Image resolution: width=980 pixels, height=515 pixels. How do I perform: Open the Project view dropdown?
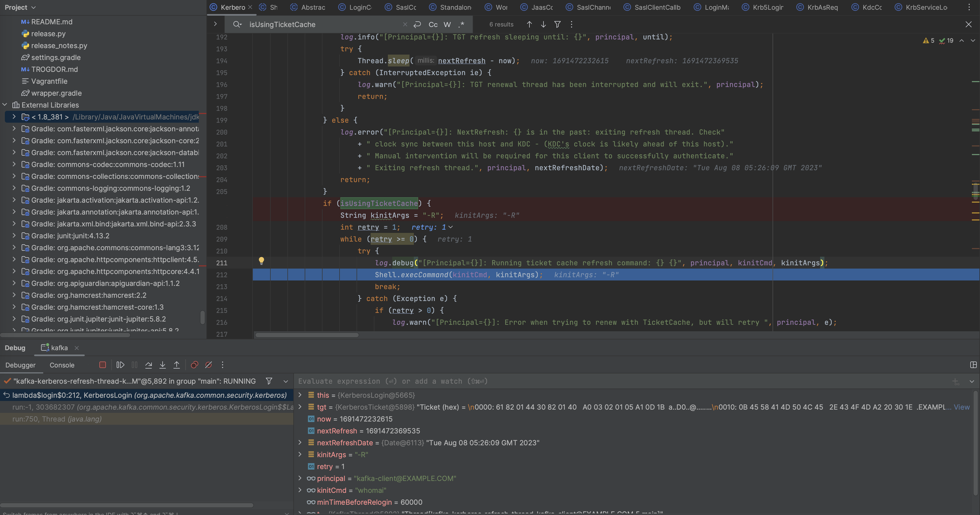[x=20, y=7]
